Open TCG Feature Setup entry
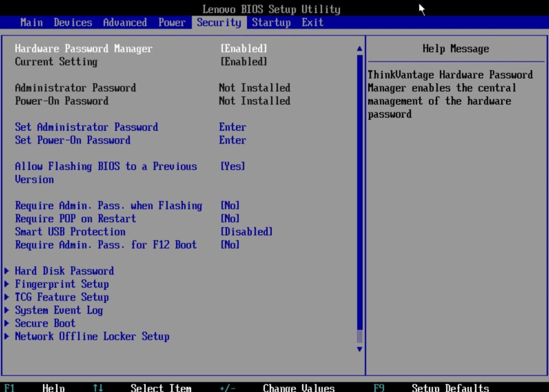The image size is (549, 392). coord(62,297)
